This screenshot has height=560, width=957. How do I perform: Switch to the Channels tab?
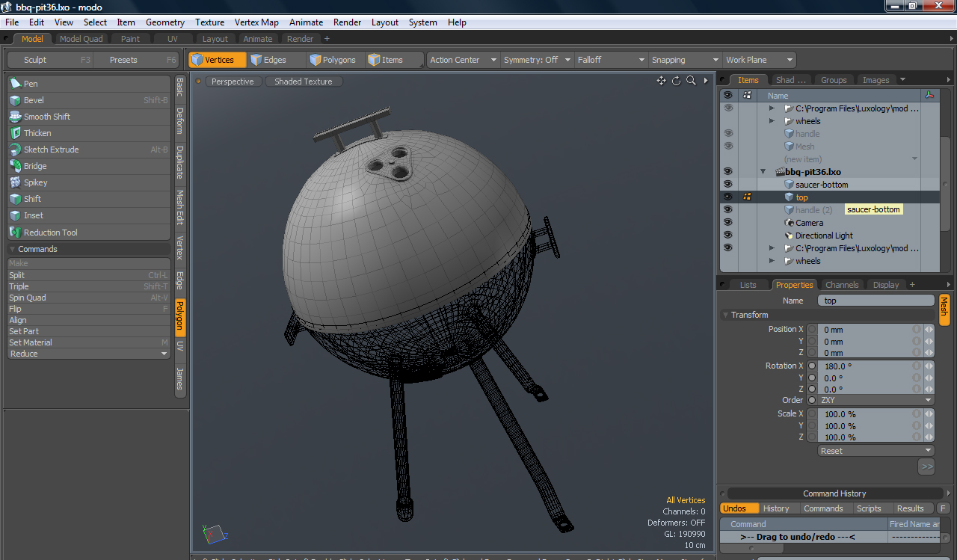point(842,285)
